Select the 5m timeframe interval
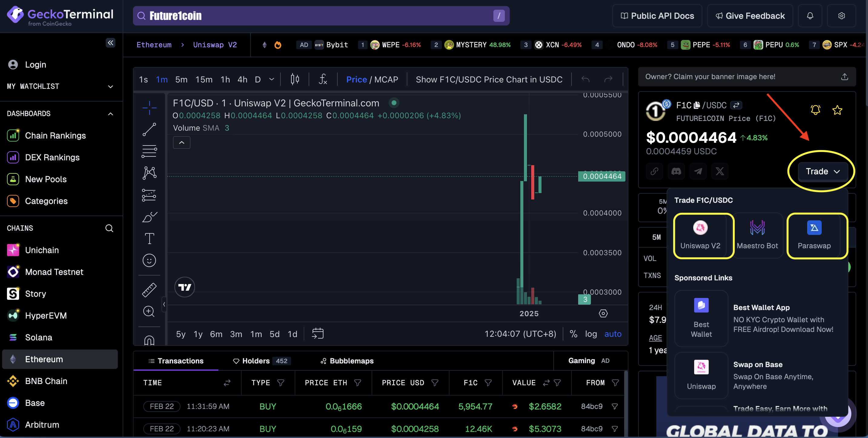 point(181,80)
